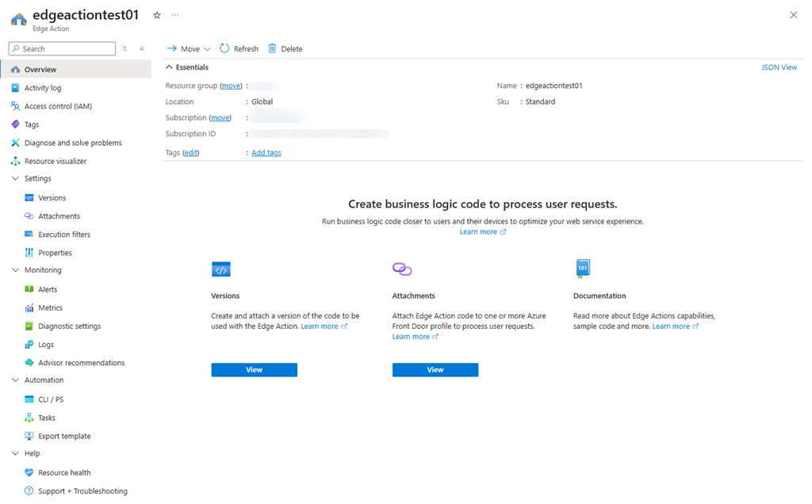This screenshot has width=812, height=504.
Task: Click View button under Versions
Action: click(255, 370)
